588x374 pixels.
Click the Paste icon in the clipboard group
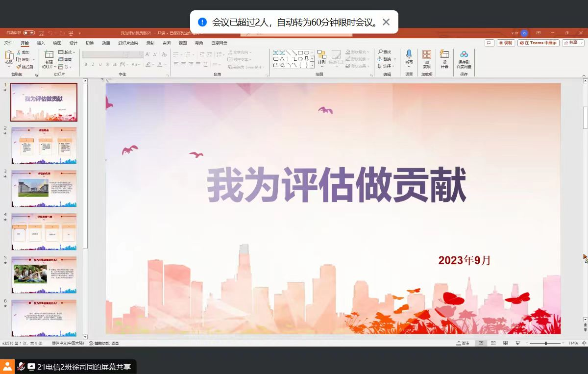pos(9,55)
